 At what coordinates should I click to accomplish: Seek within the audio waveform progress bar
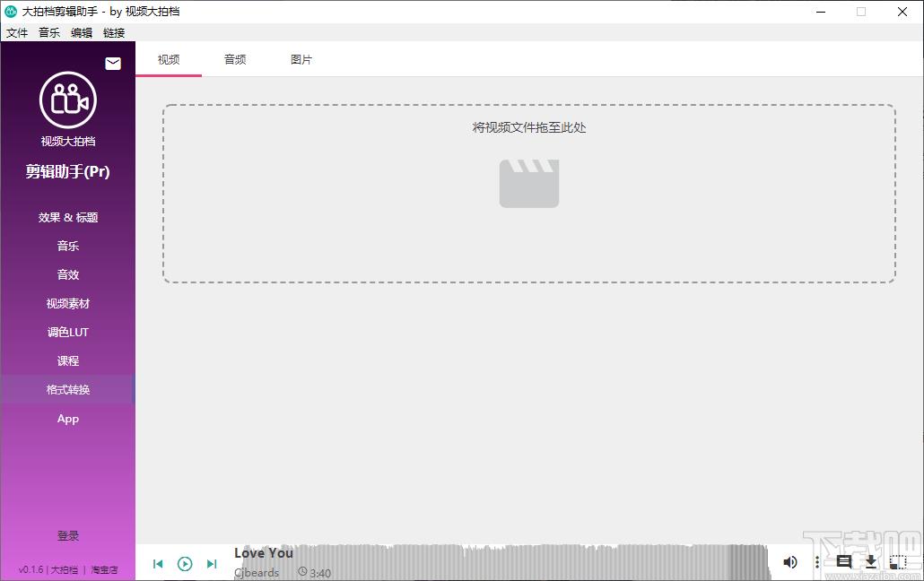(x=501, y=562)
